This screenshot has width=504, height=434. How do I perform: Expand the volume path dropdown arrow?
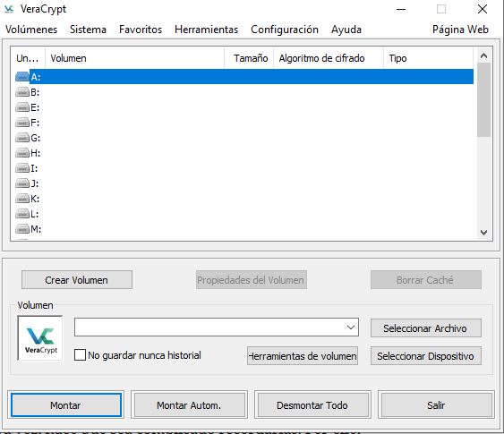coord(351,328)
